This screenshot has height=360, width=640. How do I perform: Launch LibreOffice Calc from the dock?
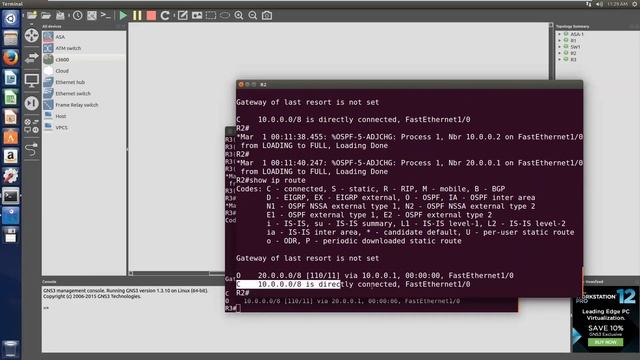(11, 97)
